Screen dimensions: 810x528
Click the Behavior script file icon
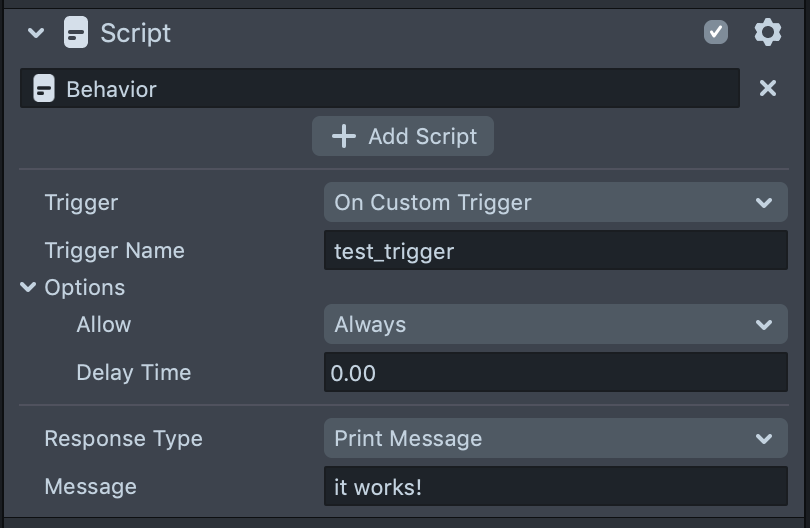click(44, 89)
